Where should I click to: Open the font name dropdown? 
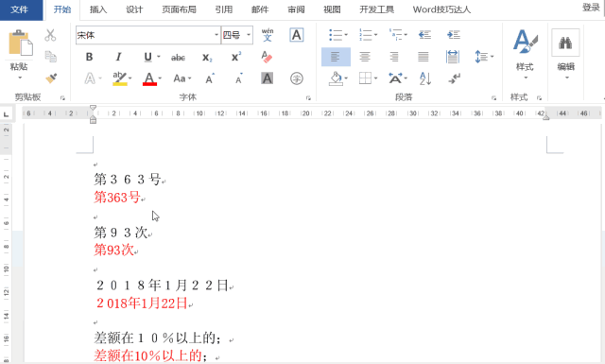pos(216,35)
